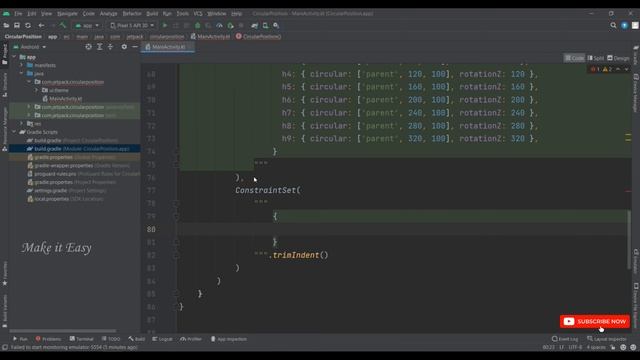
Task: Click the Back navigation arrow
Action: (x=41, y=25)
